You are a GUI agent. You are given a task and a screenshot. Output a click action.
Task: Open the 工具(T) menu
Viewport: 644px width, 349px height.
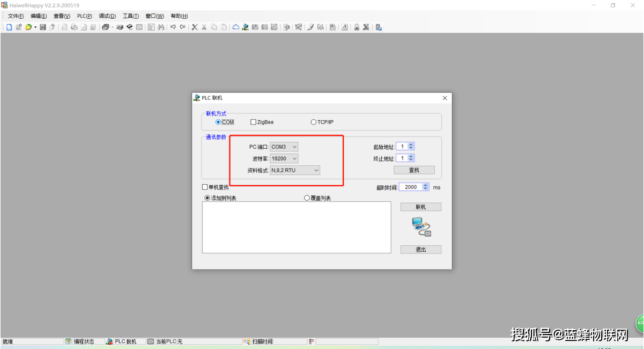(131, 16)
